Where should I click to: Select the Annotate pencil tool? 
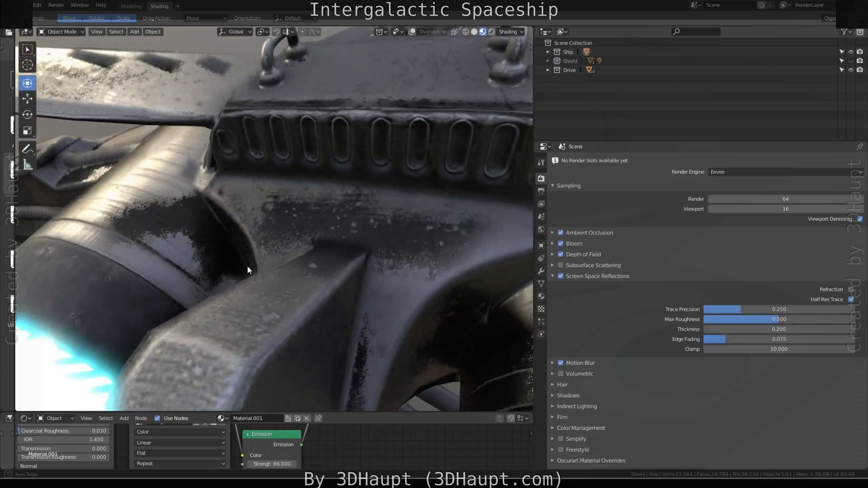27,149
